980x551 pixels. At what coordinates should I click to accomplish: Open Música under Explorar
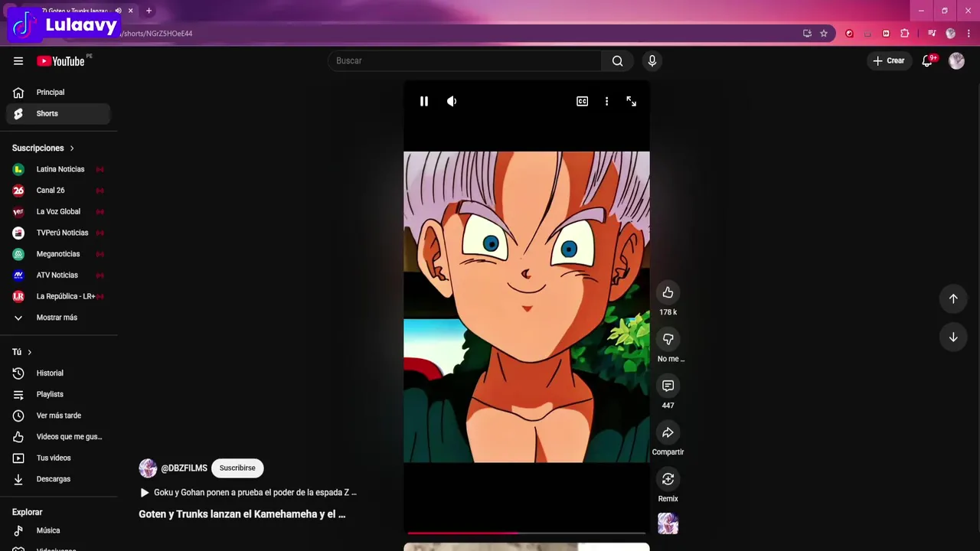(x=58, y=530)
